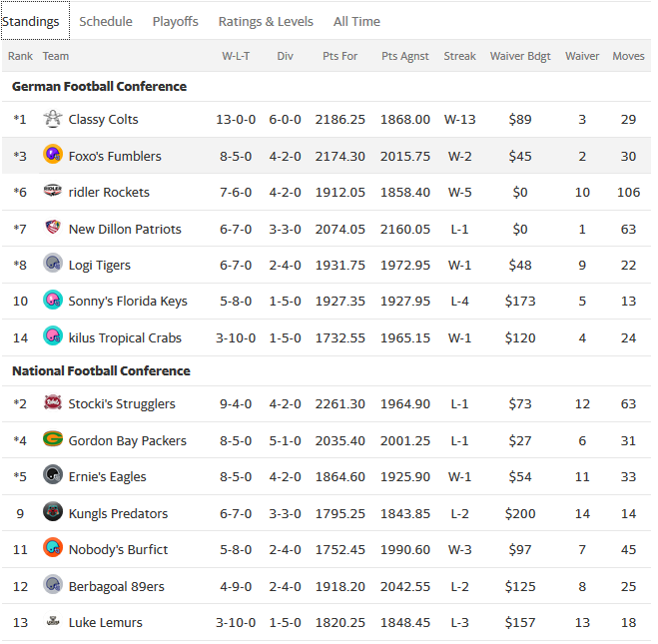Click the Gordon Bay Packers logo

53,440
